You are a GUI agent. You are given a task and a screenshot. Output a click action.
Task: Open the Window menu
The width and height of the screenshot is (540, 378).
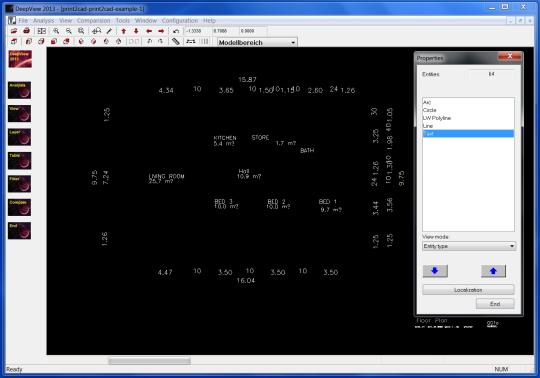pyautogui.click(x=146, y=21)
